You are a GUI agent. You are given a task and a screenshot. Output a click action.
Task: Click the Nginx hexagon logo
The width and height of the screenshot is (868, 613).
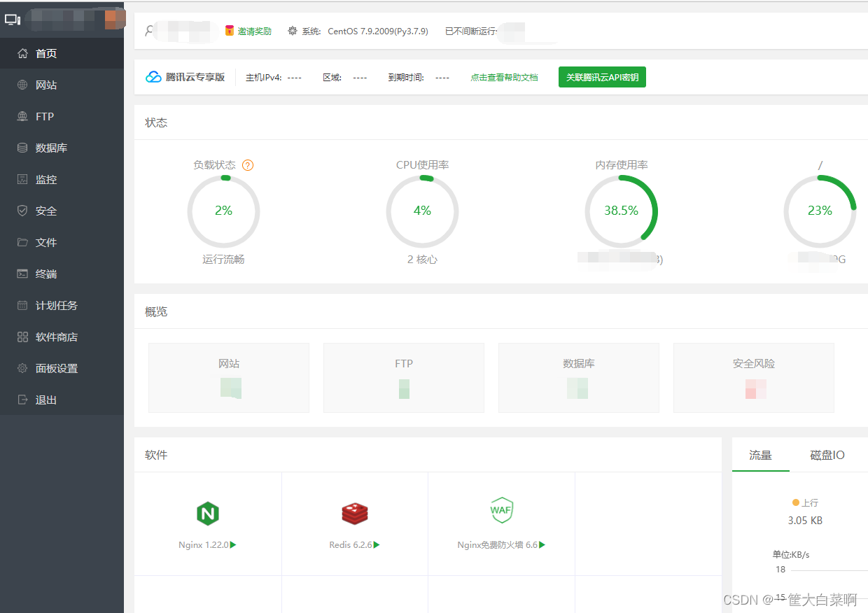click(x=208, y=514)
